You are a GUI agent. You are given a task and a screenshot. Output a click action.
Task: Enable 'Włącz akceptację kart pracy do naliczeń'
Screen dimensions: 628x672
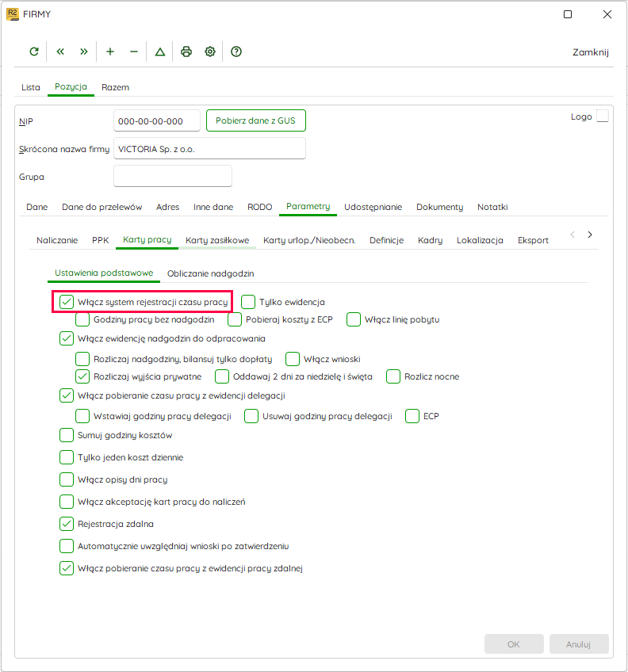67,502
